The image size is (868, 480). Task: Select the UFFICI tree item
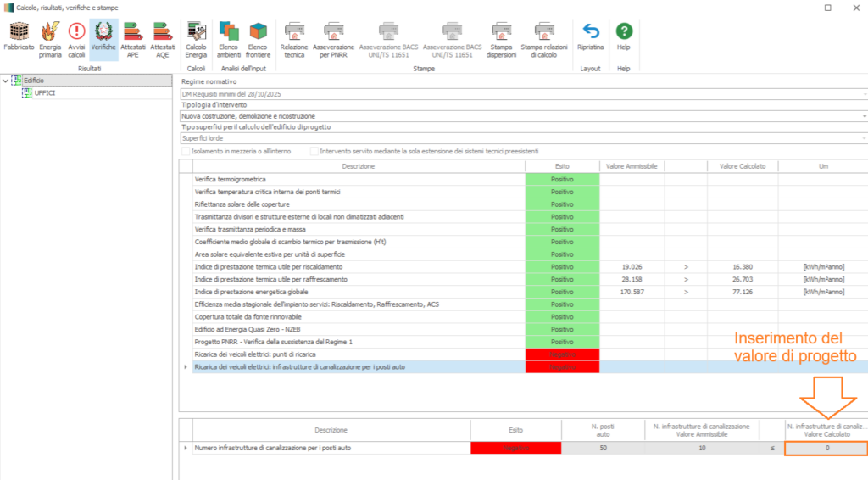[x=44, y=93]
